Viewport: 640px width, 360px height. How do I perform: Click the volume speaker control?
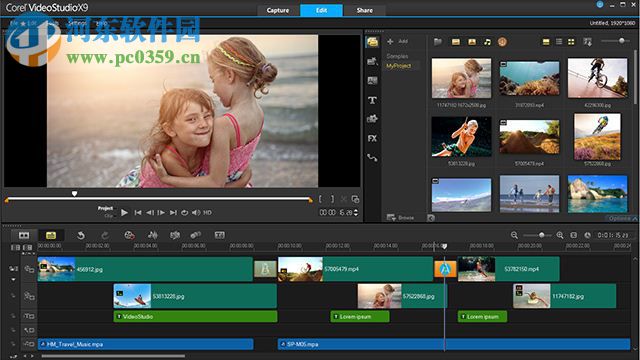tap(196, 213)
